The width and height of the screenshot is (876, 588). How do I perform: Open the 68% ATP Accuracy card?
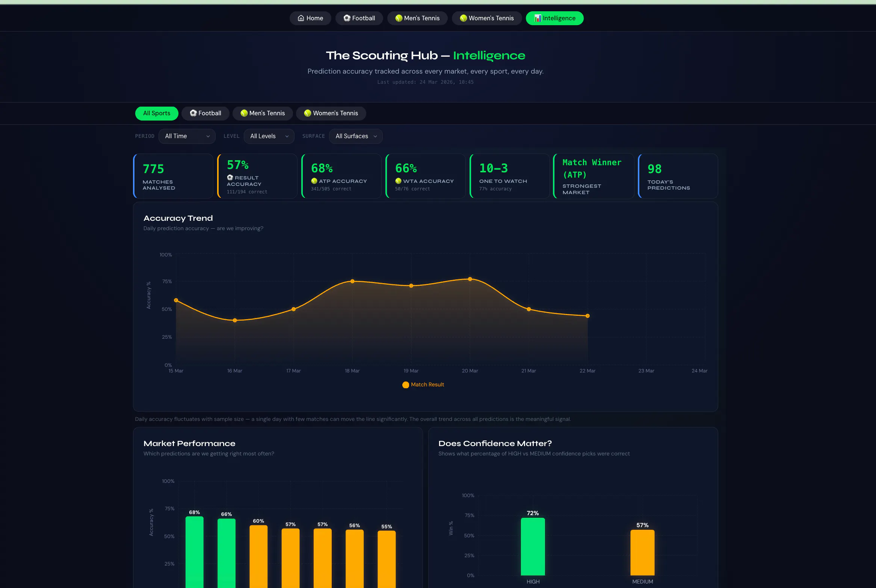(341, 176)
